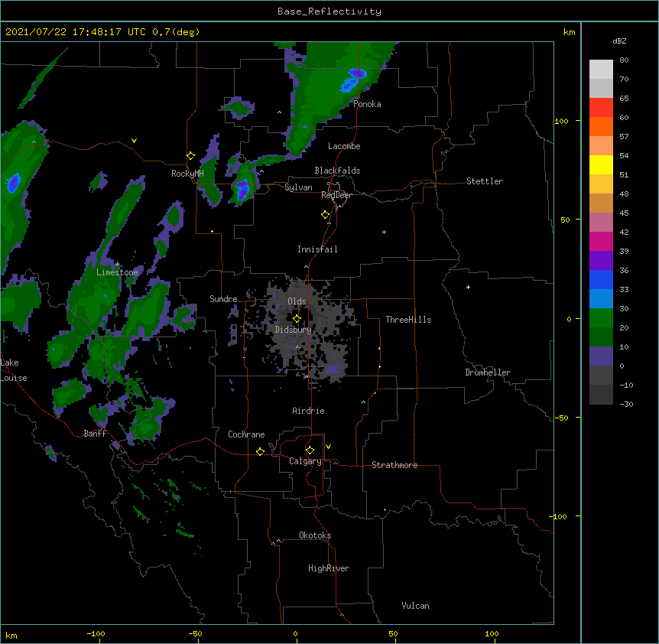Pick the light blue swatch between 33 and 30
The width and height of the screenshot is (659, 644).
pos(601,299)
